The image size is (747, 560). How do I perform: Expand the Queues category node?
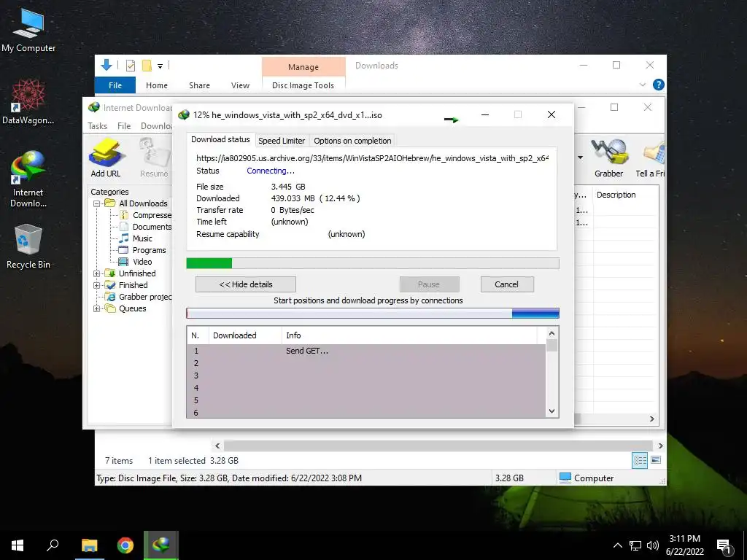96,308
